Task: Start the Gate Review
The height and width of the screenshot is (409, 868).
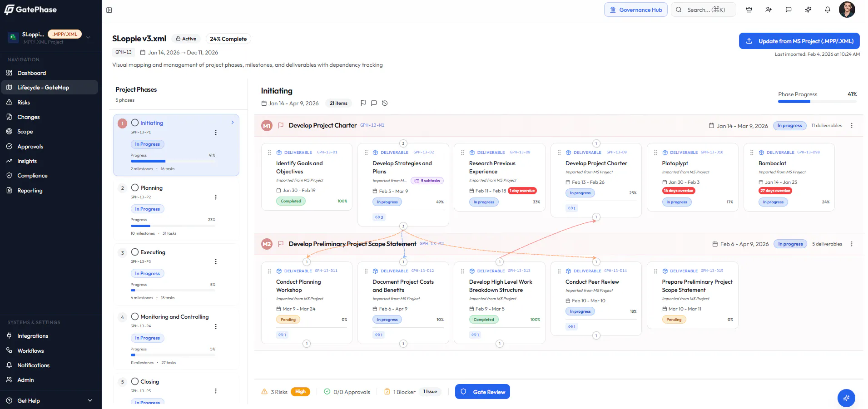Action: [482, 392]
